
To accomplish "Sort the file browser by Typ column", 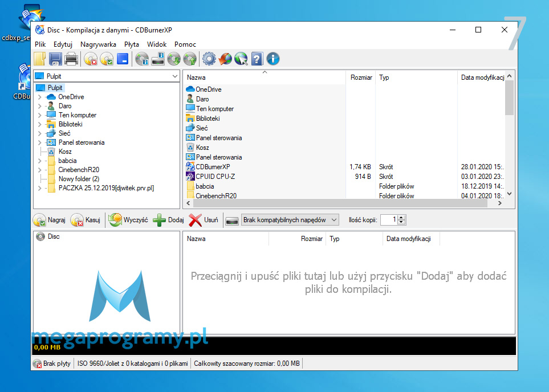I will click(x=416, y=77).
